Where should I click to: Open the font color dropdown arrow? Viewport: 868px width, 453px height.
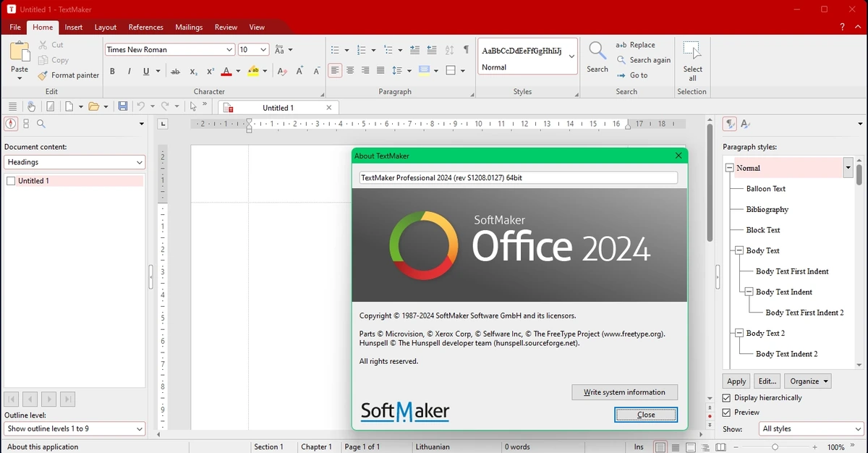tap(238, 71)
